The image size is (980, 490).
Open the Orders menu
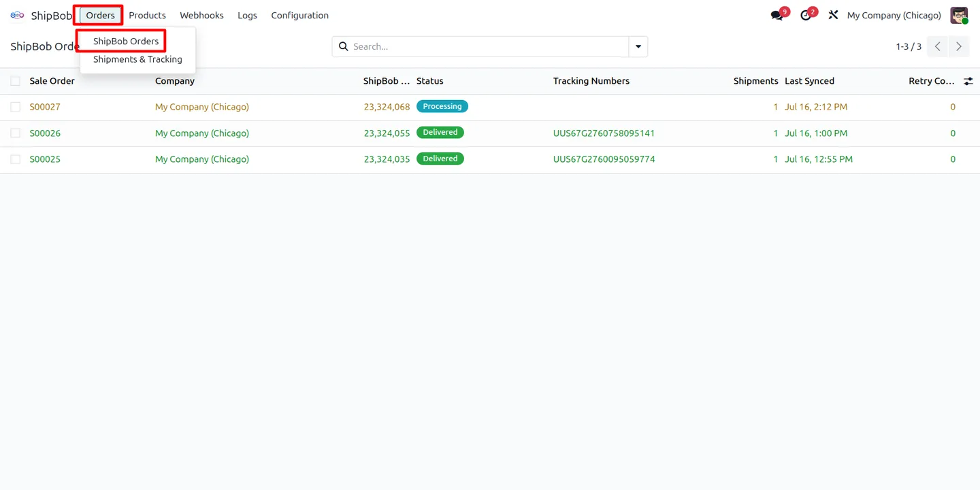pos(100,15)
